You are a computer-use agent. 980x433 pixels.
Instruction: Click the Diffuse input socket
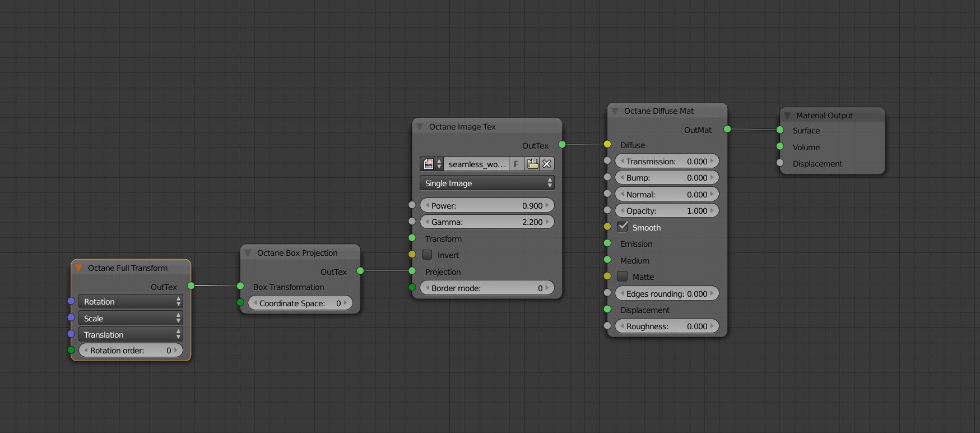(x=607, y=144)
